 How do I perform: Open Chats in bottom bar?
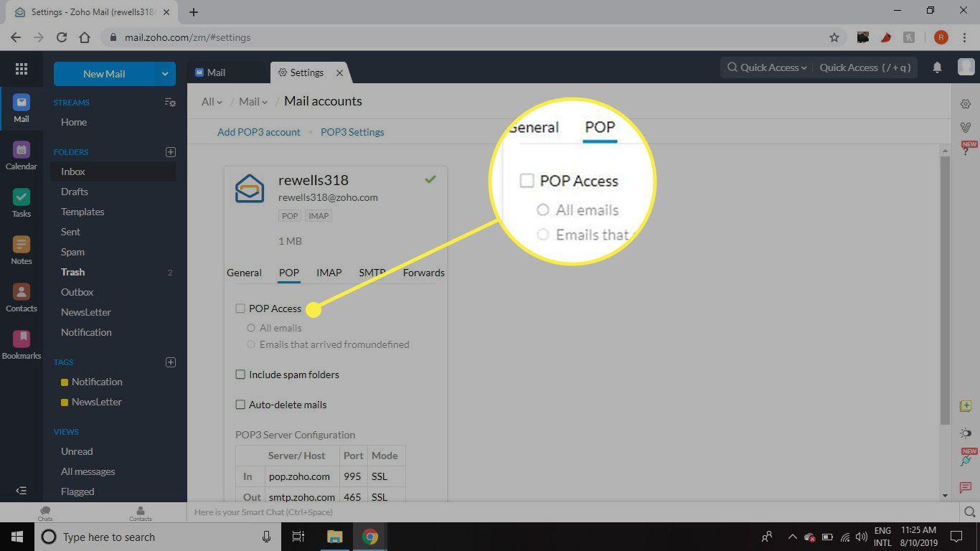[45, 513]
